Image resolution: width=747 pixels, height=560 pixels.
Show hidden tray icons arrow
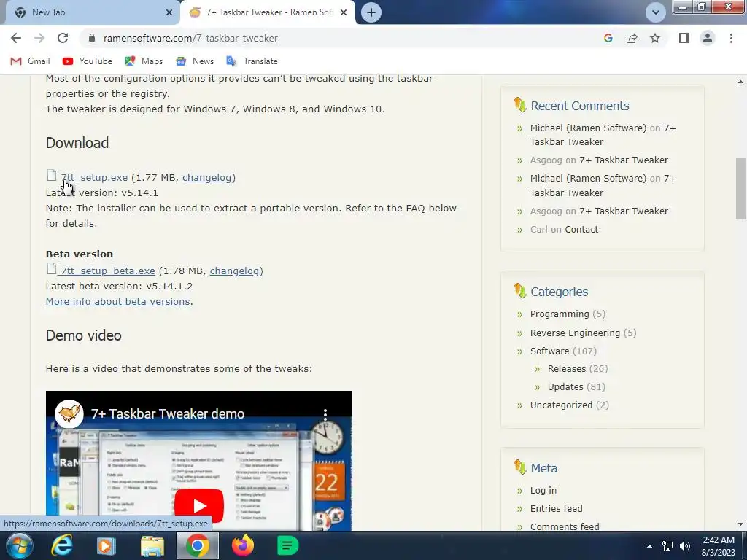(649, 546)
